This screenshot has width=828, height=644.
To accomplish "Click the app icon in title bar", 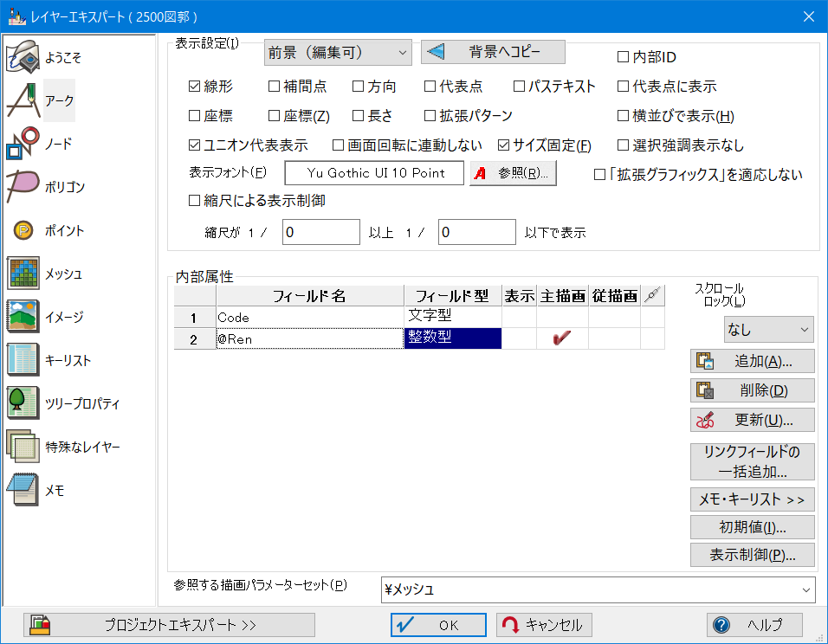I will (17, 16).
